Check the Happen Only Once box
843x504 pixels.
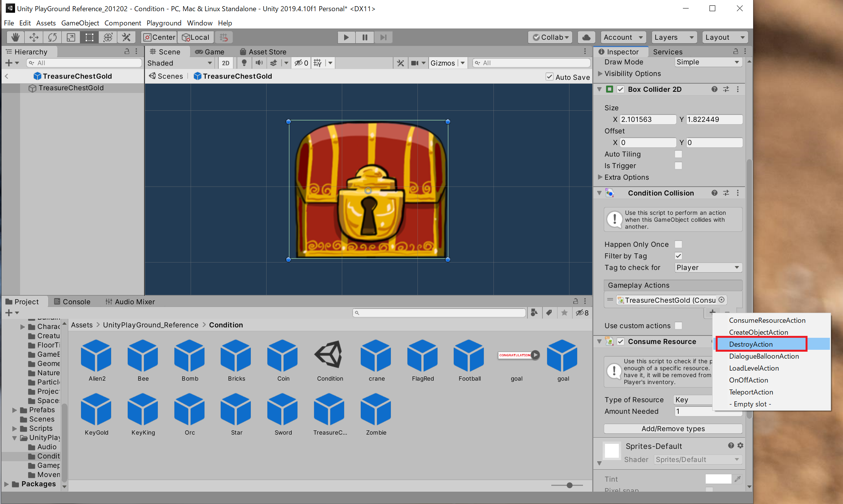(x=678, y=244)
